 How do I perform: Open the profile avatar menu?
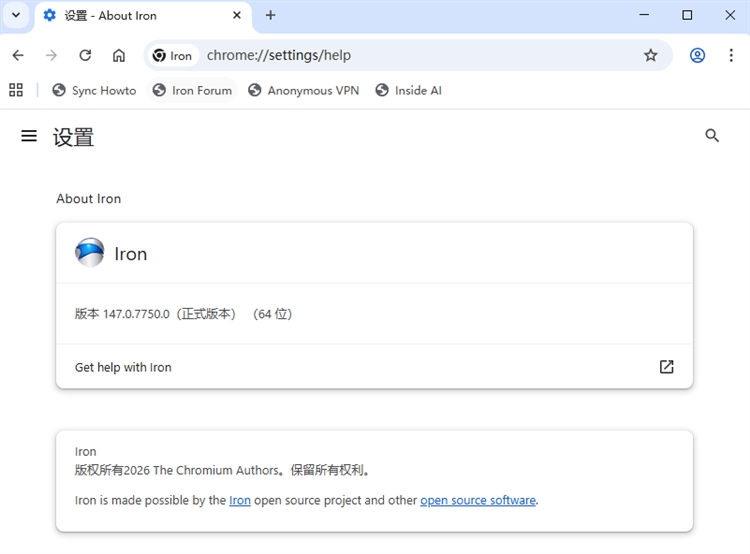coord(697,55)
